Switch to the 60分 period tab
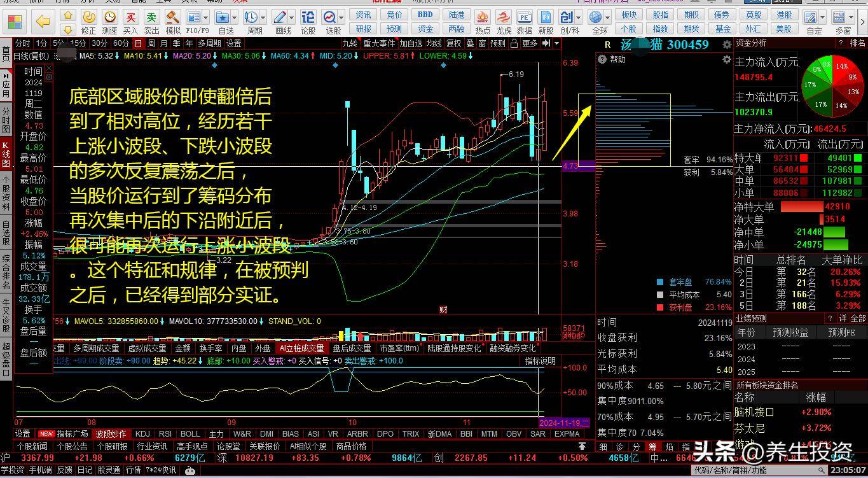 [x=121, y=43]
